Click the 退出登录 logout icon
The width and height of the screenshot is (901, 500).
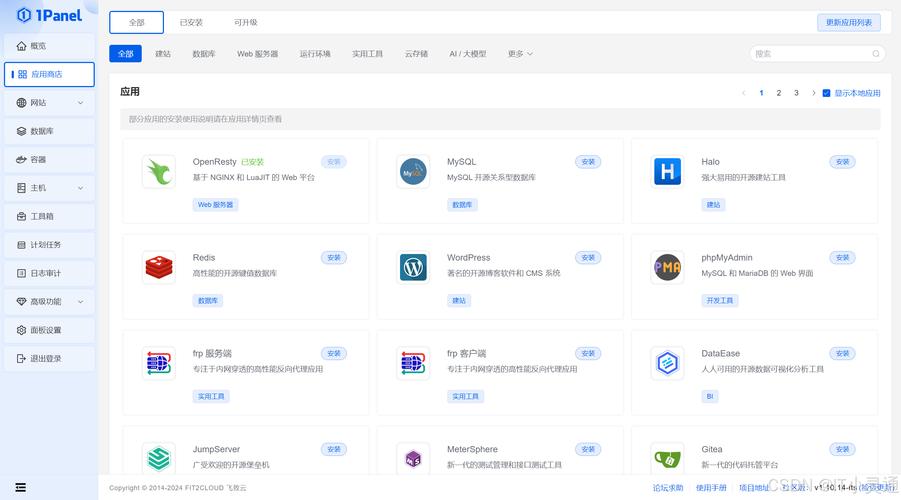tap(21, 359)
